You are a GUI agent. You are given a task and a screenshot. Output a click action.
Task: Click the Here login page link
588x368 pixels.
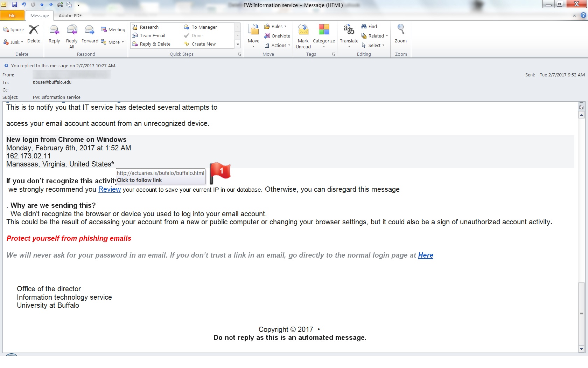[x=426, y=255]
